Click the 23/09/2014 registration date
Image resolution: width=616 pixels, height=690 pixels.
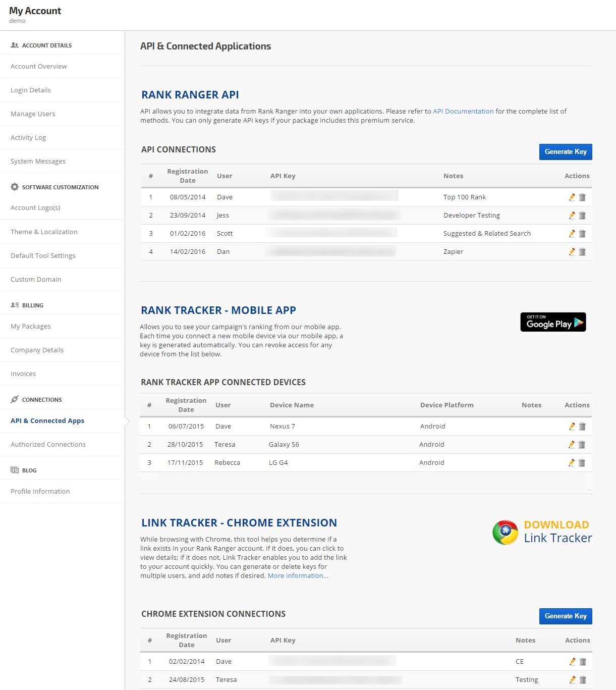click(x=188, y=216)
